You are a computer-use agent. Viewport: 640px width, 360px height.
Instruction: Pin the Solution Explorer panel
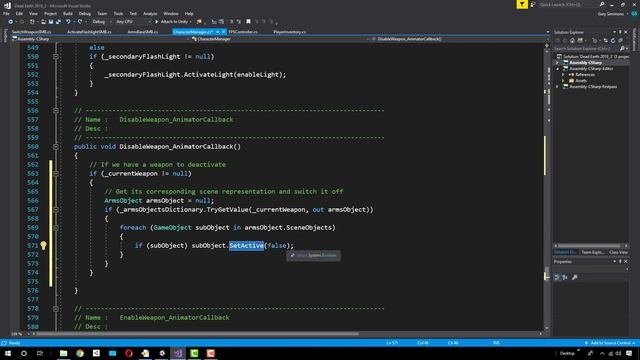click(x=620, y=32)
